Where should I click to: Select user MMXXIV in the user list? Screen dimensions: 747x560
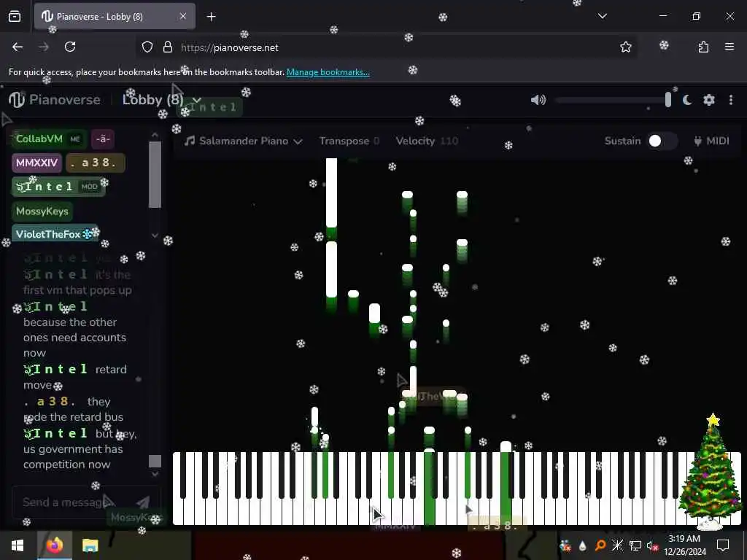(x=36, y=163)
